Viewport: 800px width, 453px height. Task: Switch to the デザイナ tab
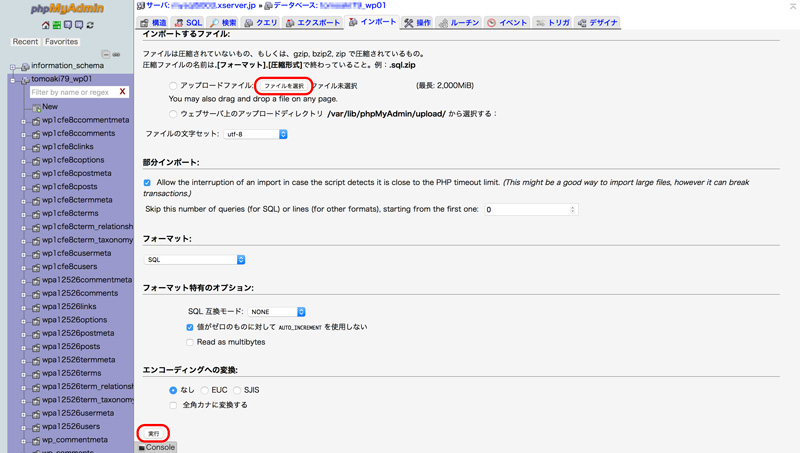[597, 22]
